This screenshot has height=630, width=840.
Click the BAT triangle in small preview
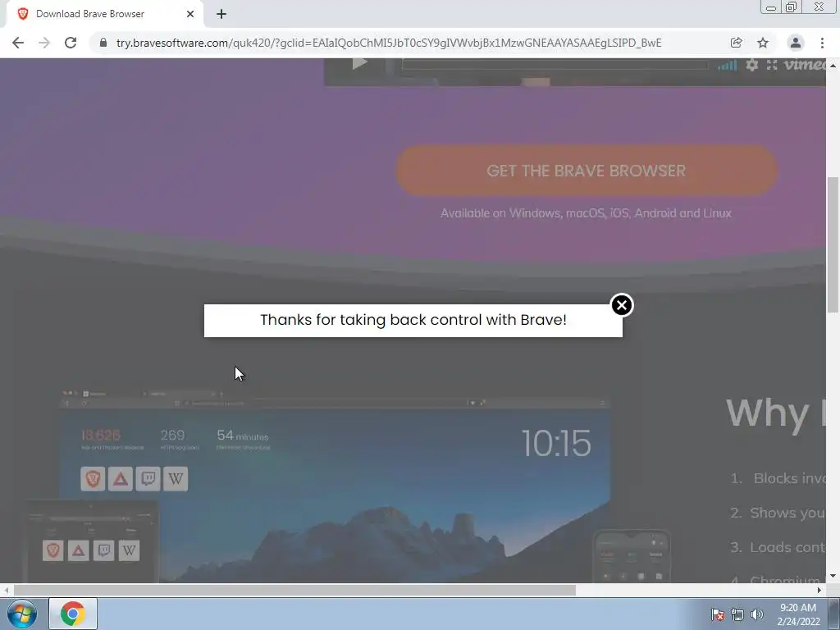(x=78, y=550)
